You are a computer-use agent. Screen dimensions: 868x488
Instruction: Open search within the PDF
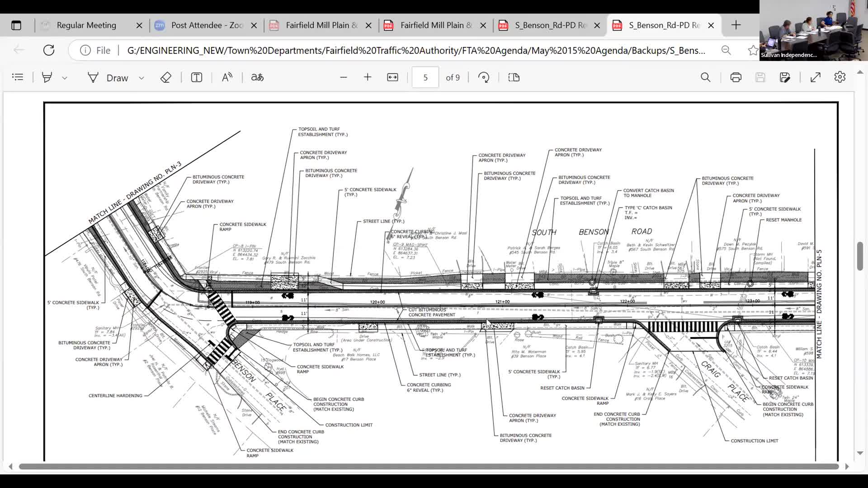(x=706, y=77)
